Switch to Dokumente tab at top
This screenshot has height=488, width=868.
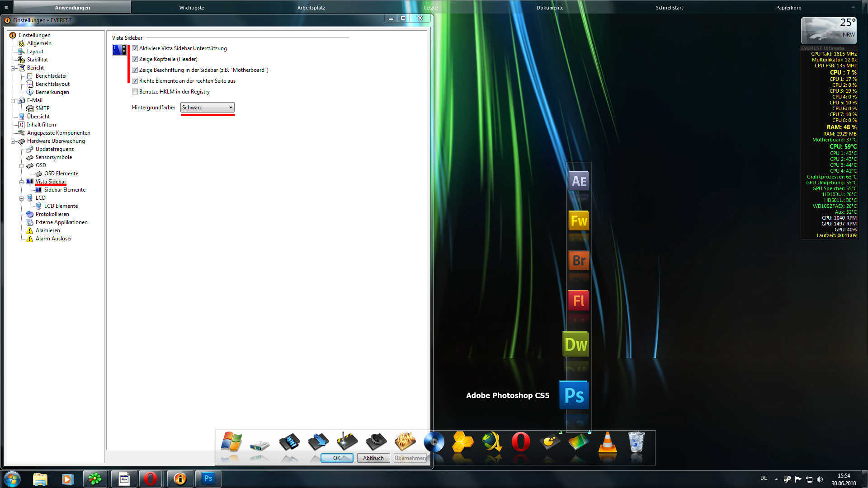pos(550,8)
